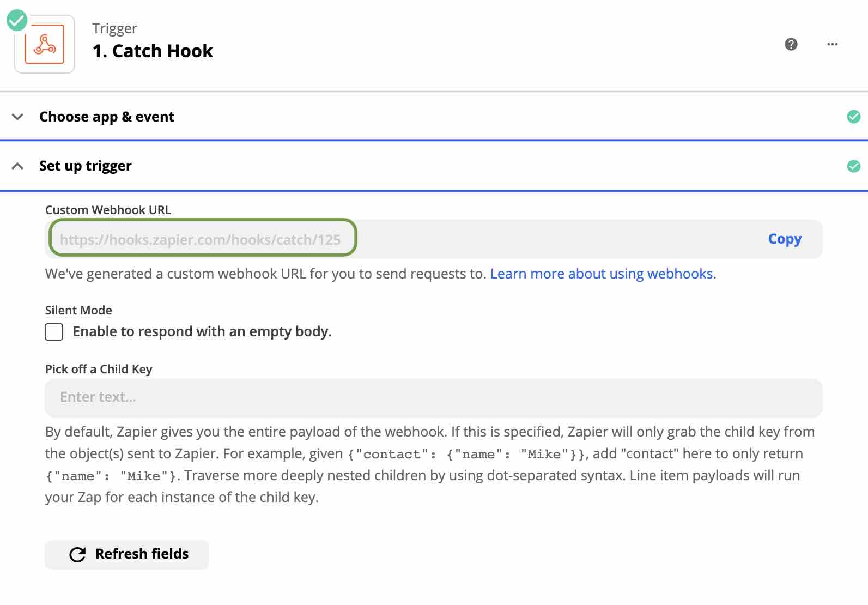The height and width of the screenshot is (605, 868).
Task: Click the Custom Webhook URL label
Action: [x=108, y=210]
